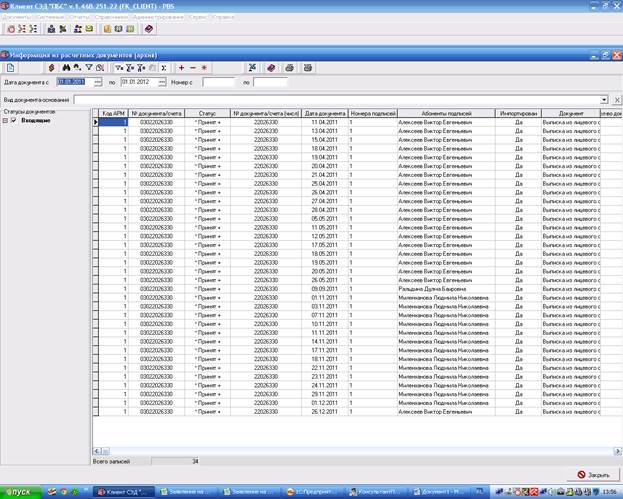The height and width of the screenshot is (499, 623).
Task: Click the envelope mail icon in main toolbar
Action: tap(89, 29)
